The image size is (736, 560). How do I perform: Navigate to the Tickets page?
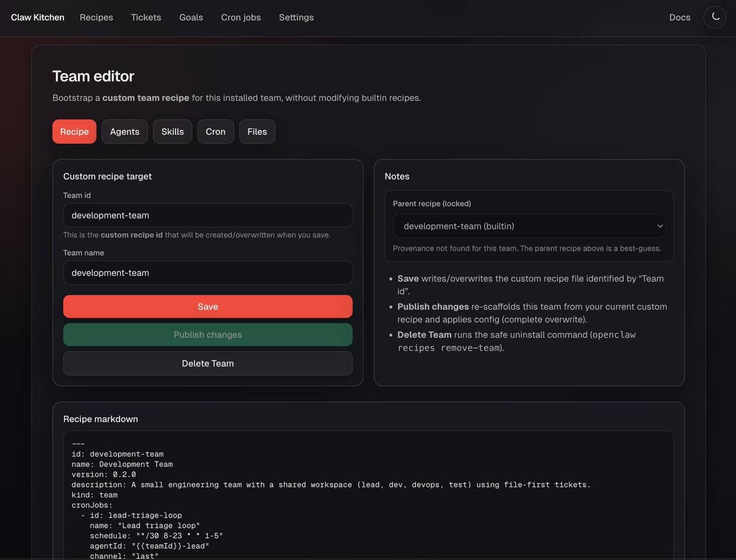click(145, 17)
